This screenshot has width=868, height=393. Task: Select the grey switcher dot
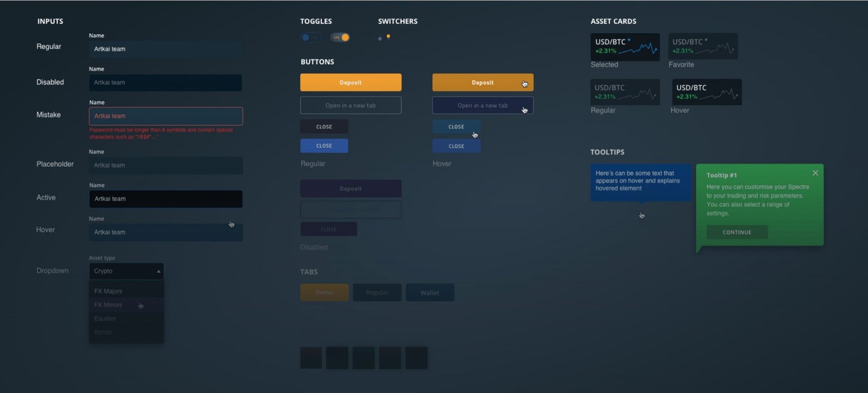coord(380,39)
